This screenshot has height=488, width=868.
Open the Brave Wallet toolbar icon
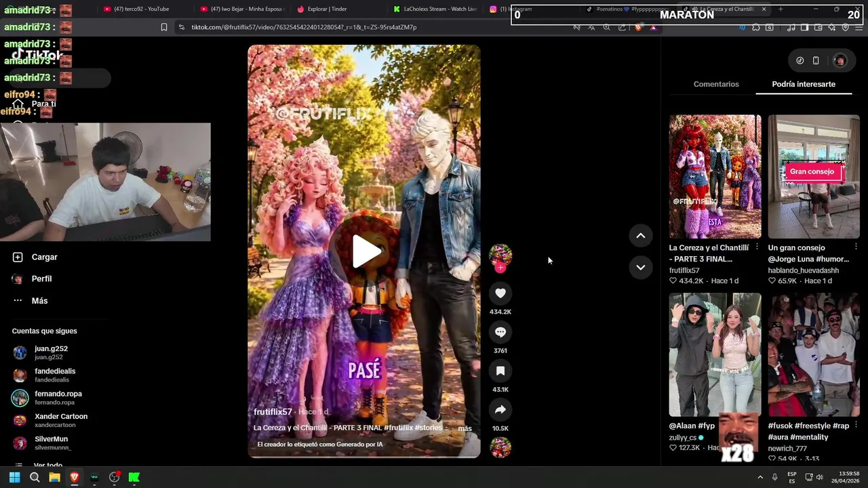pos(818,27)
